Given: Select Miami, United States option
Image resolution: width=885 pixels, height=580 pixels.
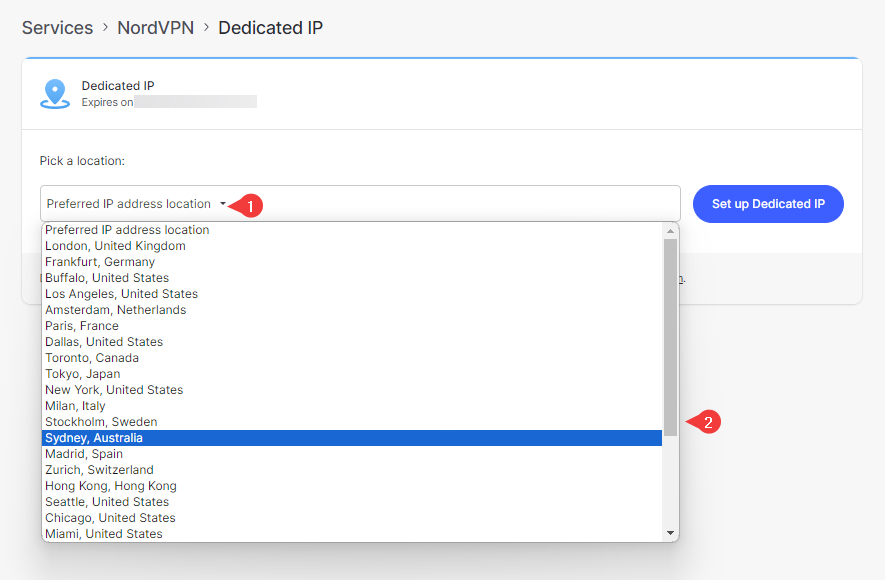Looking at the screenshot, I should click(103, 534).
